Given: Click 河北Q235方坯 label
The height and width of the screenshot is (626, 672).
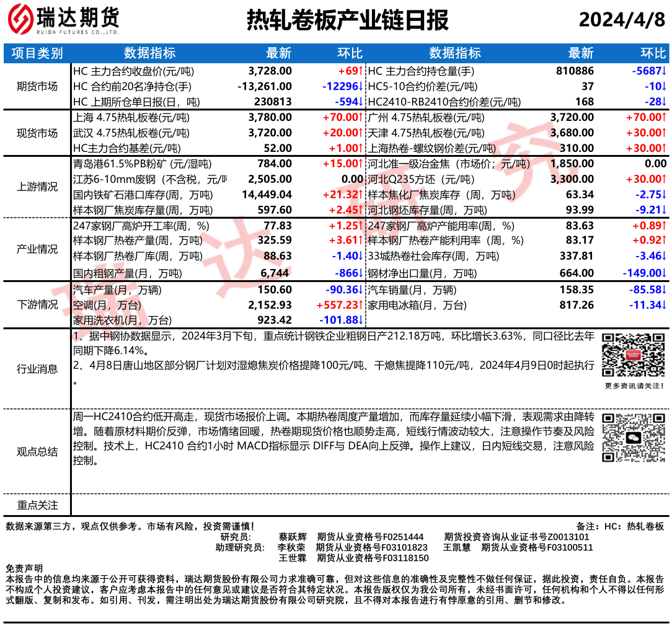Looking at the screenshot, I should coord(422,179).
